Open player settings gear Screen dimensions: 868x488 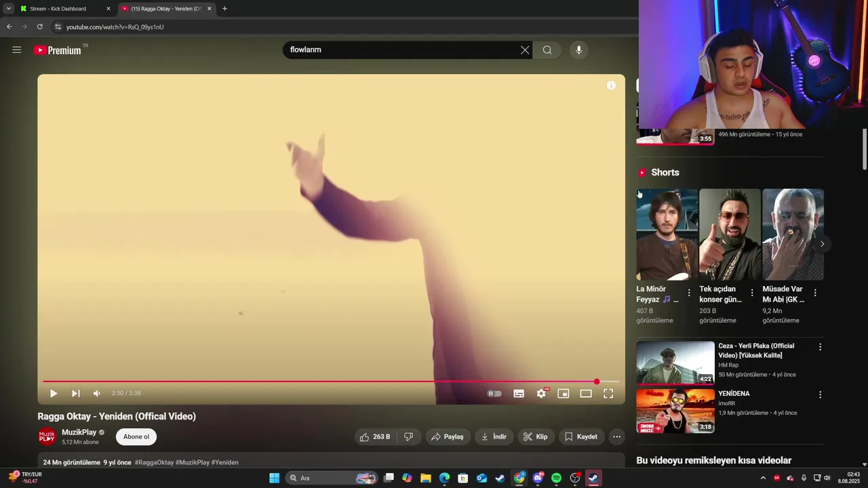click(x=541, y=393)
